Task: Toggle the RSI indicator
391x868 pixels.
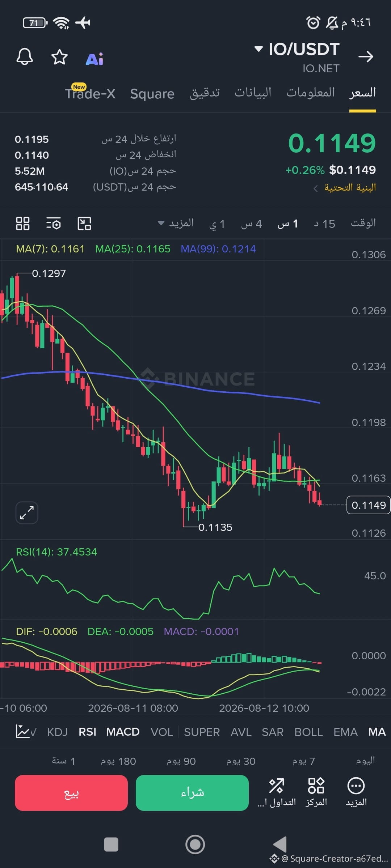Action: pos(87,732)
